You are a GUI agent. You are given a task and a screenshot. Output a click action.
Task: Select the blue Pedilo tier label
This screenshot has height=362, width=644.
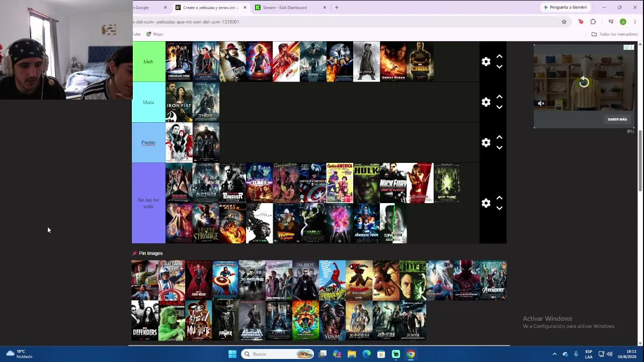148,143
